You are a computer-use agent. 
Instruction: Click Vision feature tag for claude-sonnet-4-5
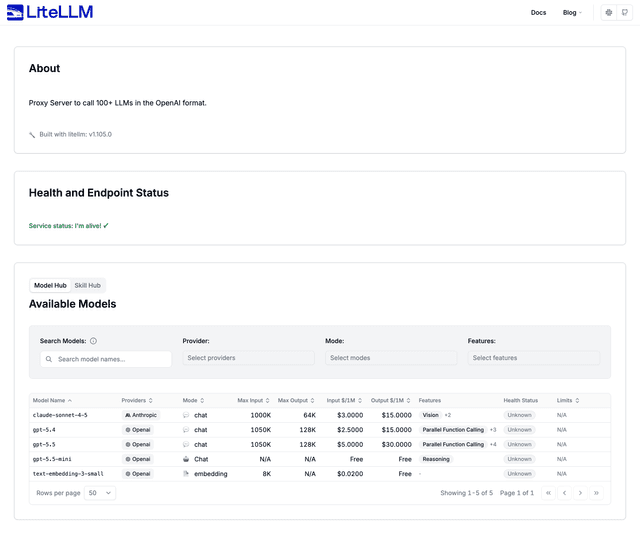[430, 415]
